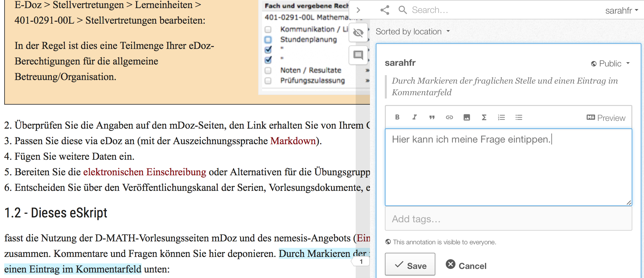The image size is (644, 278).
Task: Expand the Prüfungszulassung row arrow
Action: [367, 81]
